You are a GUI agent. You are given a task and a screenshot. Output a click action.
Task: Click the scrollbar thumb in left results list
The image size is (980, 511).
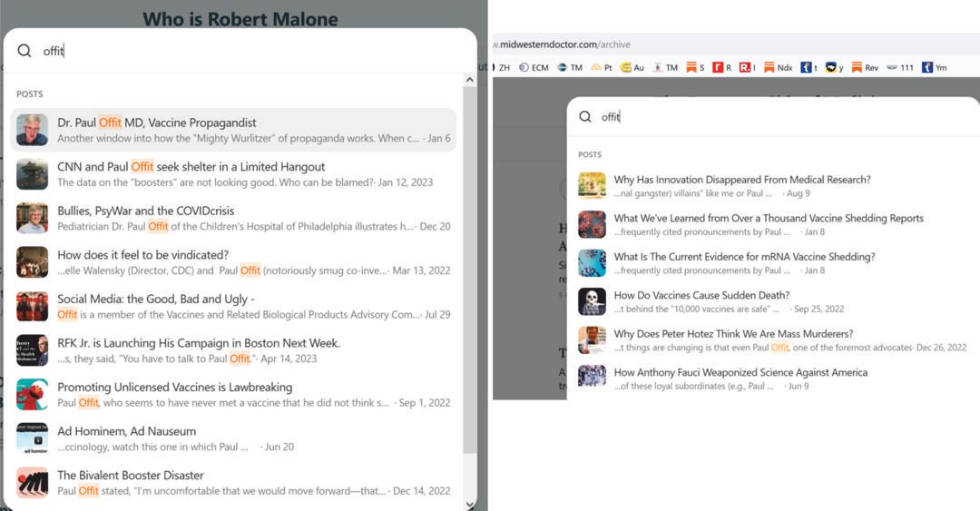click(469, 270)
